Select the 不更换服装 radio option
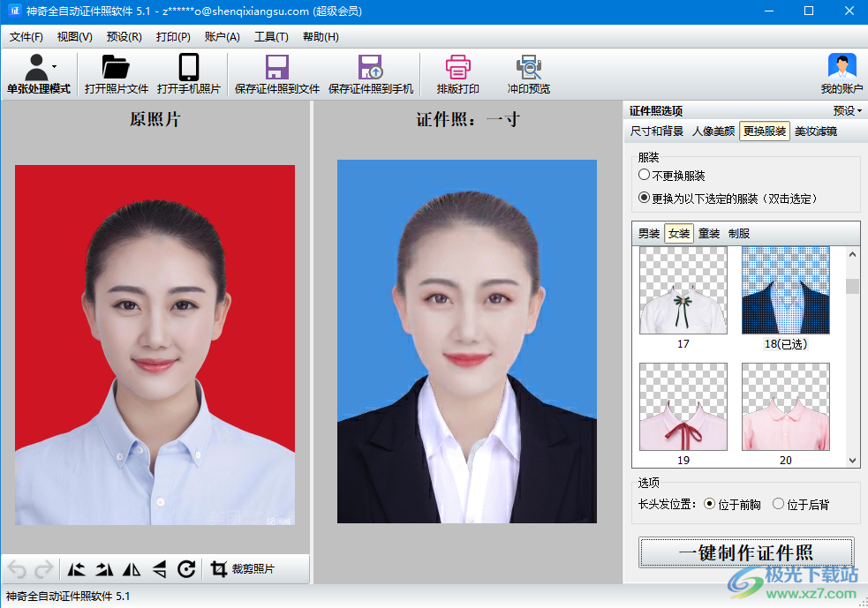 point(645,176)
